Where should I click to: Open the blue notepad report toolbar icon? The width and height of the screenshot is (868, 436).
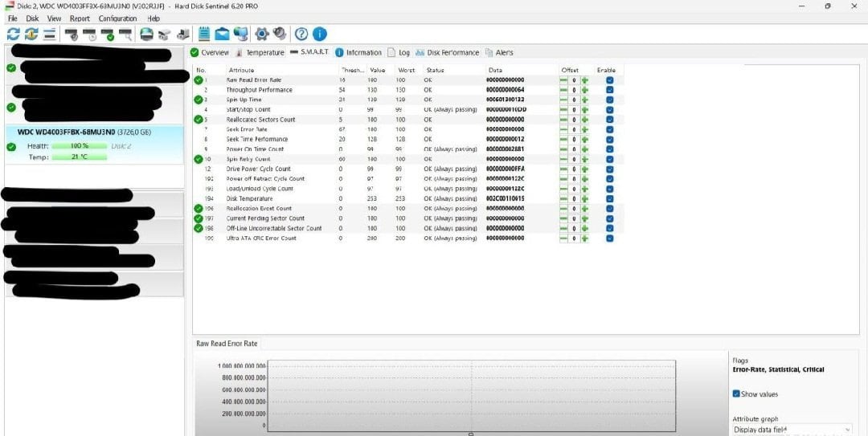click(x=203, y=35)
